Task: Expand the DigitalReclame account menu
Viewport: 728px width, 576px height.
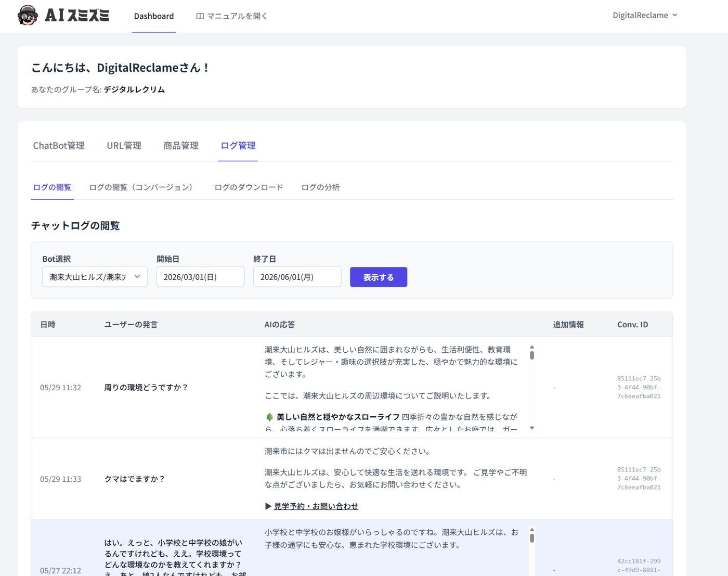Action: click(x=645, y=15)
